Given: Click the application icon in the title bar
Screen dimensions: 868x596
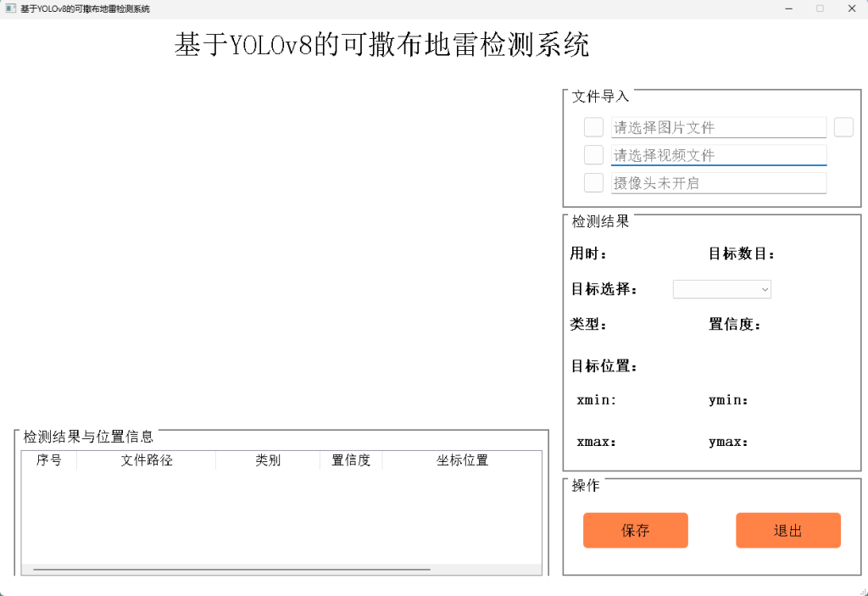Looking at the screenshot, I should pos(10,8).
